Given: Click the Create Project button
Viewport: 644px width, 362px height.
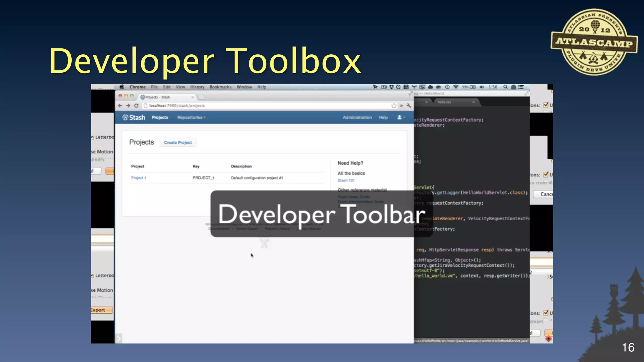Looking at the screenshot, I should point(178,142).
